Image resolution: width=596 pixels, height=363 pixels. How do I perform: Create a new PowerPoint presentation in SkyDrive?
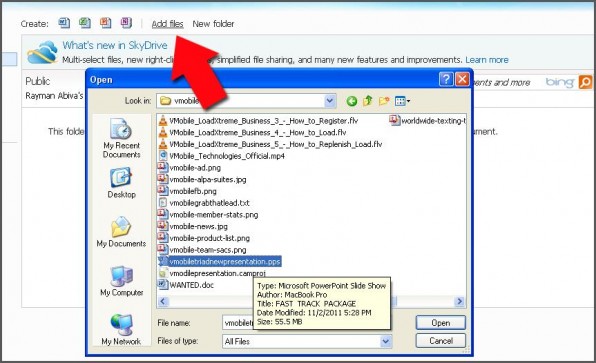(x=105, y=23)
